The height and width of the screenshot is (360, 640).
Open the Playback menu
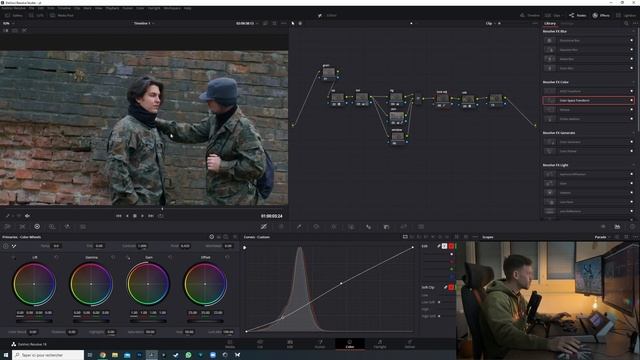click(112, 8)
